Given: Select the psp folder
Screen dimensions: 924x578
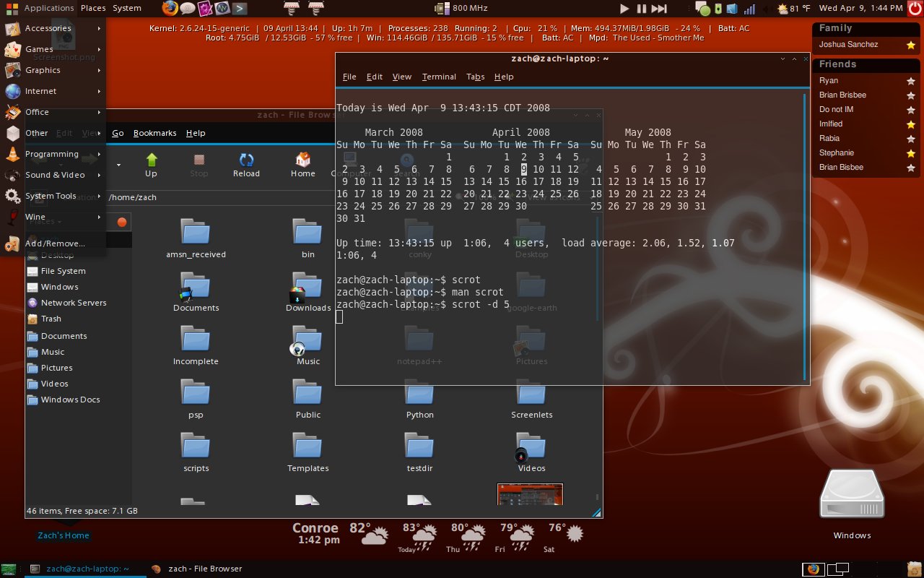Looking at the screenshot, I should click(196, 398).
